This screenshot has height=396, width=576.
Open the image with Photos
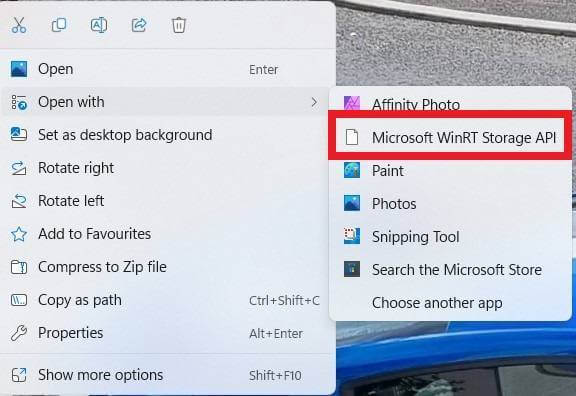pos(450,204)
